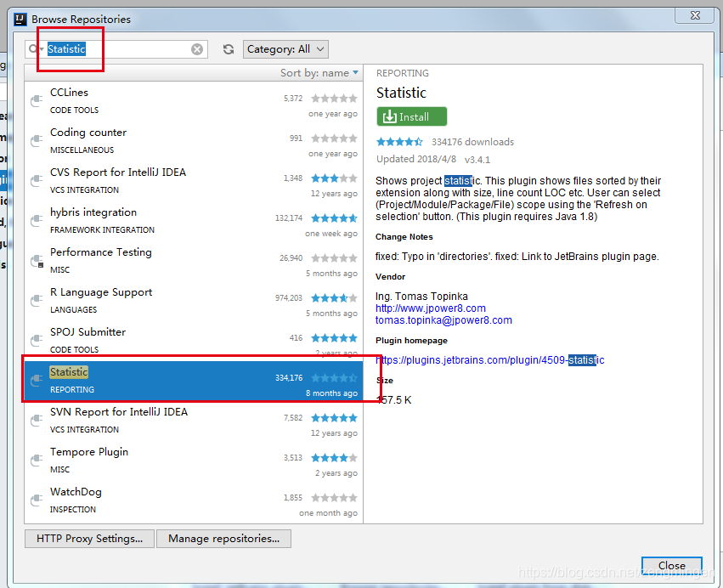Image resolution: width=723 pixels, height=588 pixels.
Task: Click the R Language Support plugin icon
Action: tap(37, 300)
